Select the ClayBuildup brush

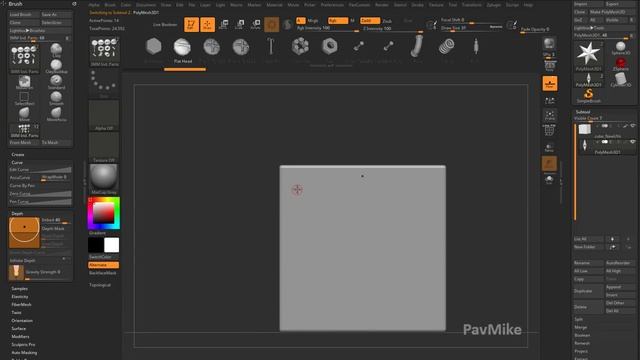(56, 67)
